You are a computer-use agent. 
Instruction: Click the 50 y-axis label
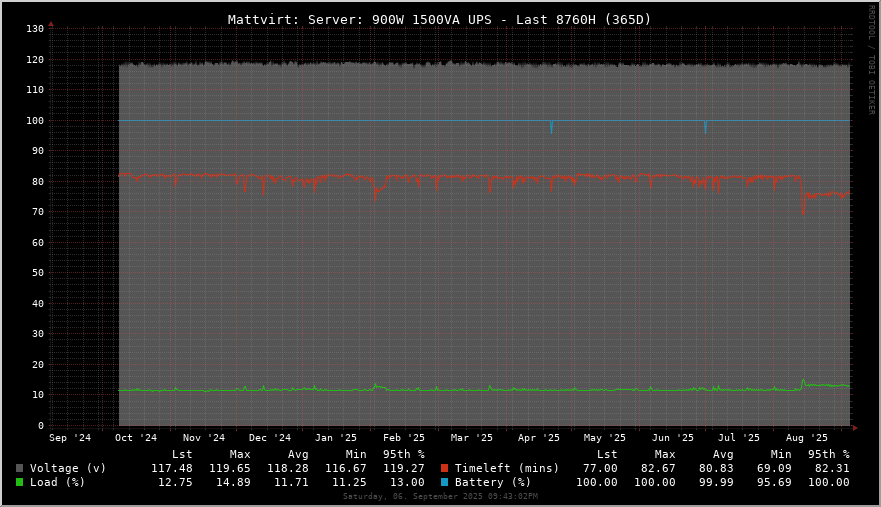click(38, 273)
